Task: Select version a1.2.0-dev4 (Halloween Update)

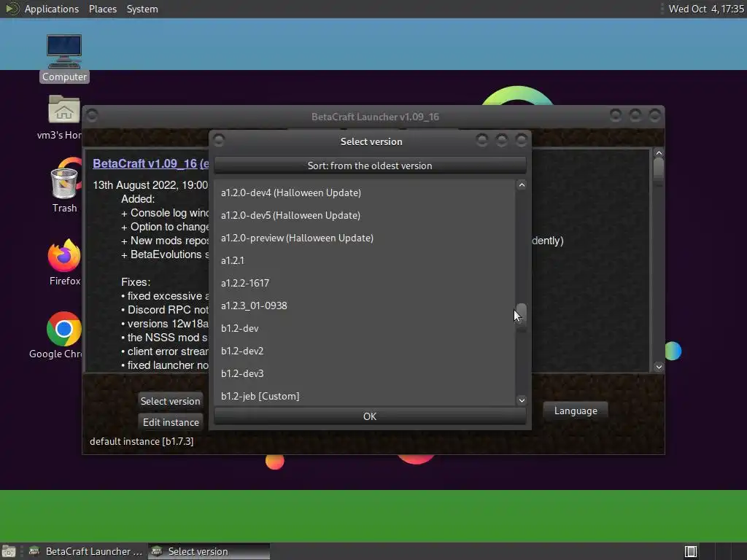Action: click(x=365, y=192)
